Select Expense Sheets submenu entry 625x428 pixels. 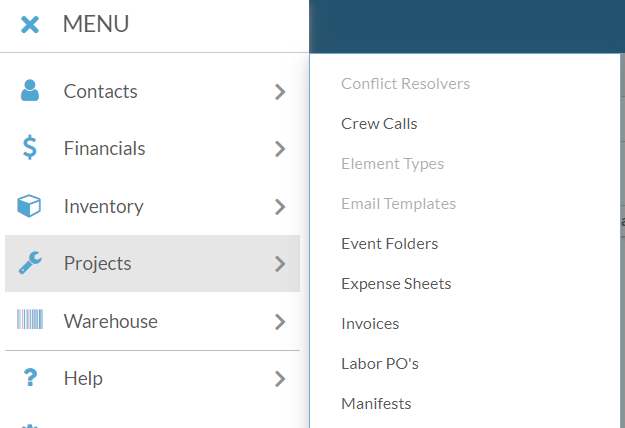coord(396,284)
